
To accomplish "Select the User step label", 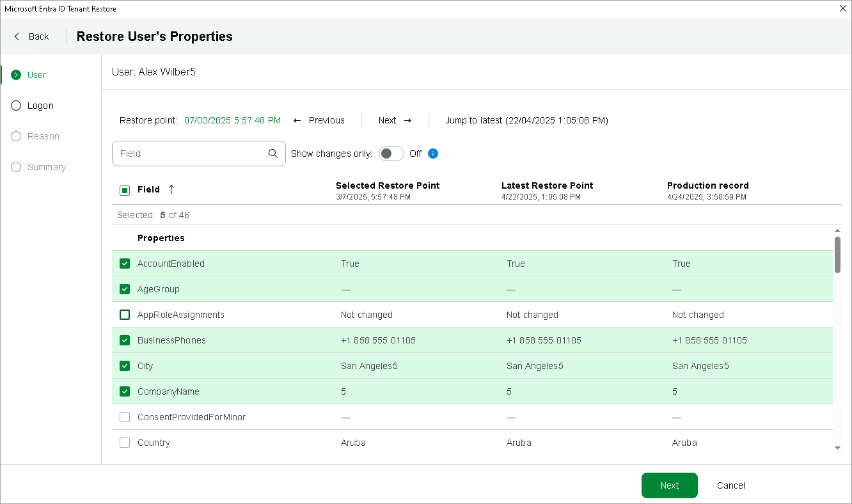I will 36,75.
